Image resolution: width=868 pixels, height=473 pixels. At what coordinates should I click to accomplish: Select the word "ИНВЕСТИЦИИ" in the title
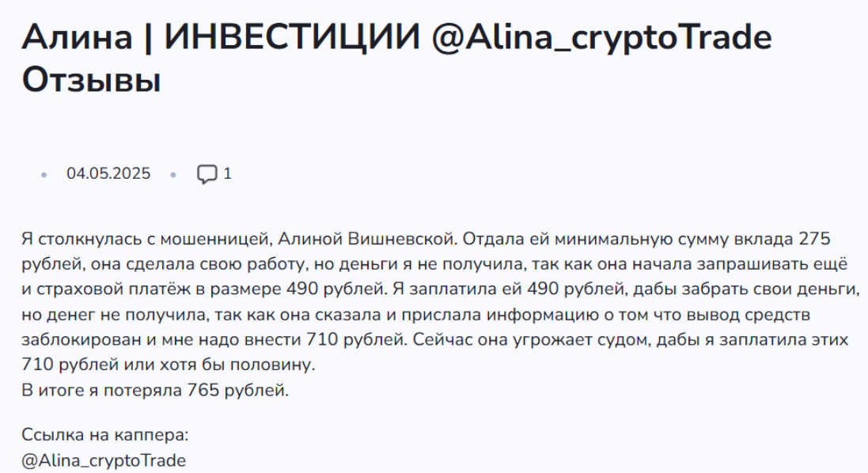tap(290, 37)
